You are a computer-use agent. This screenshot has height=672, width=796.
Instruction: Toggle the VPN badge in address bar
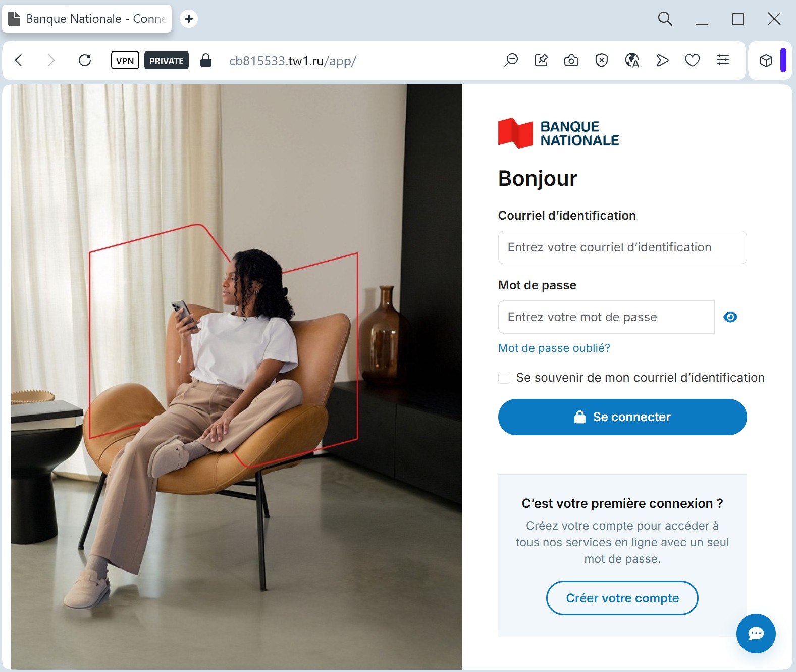[125, 61]
